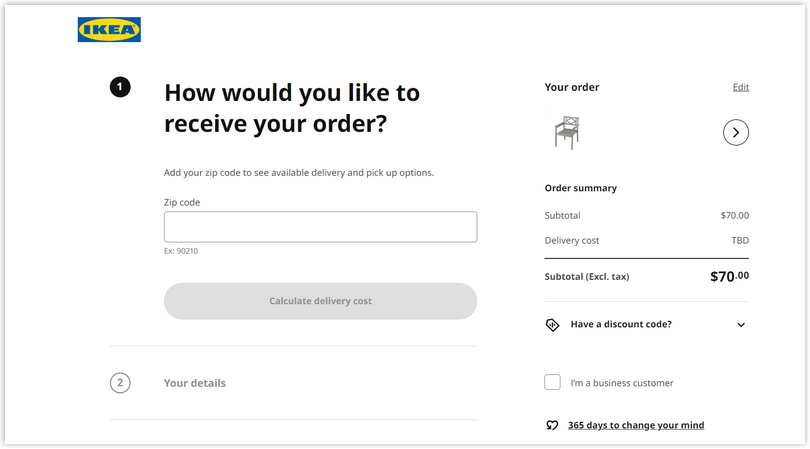Open the Your details step
The height and width of the screenshot is (449, 810).
(195, 383)
